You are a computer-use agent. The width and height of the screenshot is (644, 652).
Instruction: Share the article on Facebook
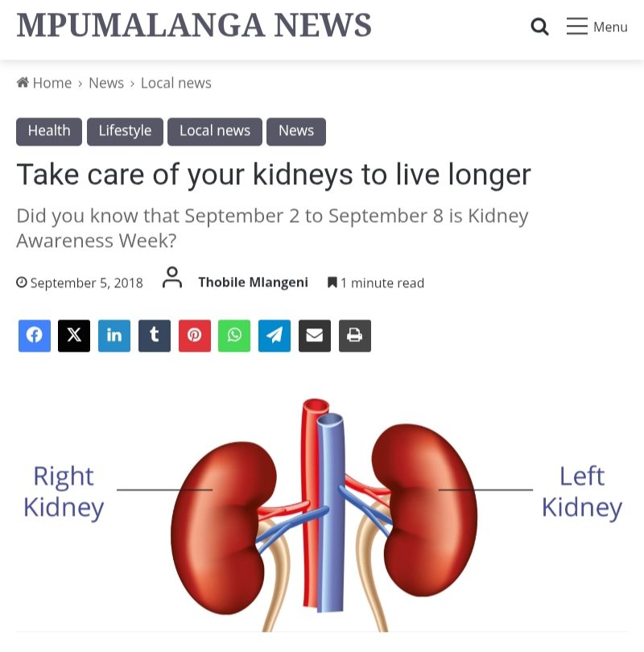tap(34, 336)
